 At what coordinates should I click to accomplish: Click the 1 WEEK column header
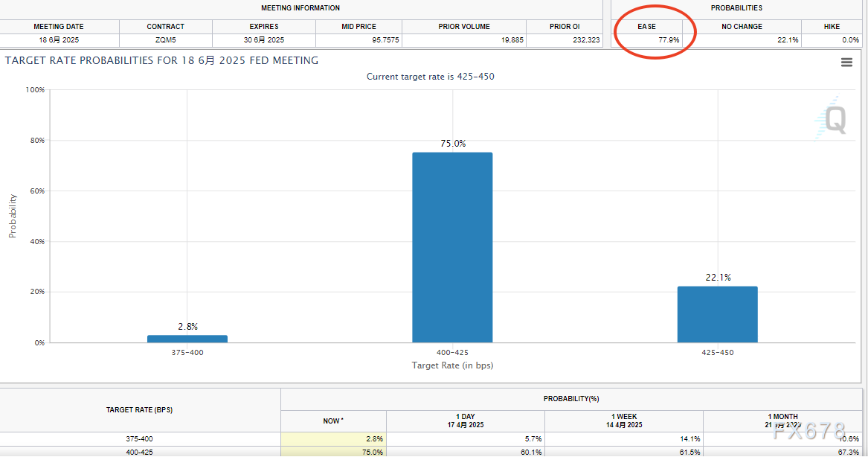623,421
